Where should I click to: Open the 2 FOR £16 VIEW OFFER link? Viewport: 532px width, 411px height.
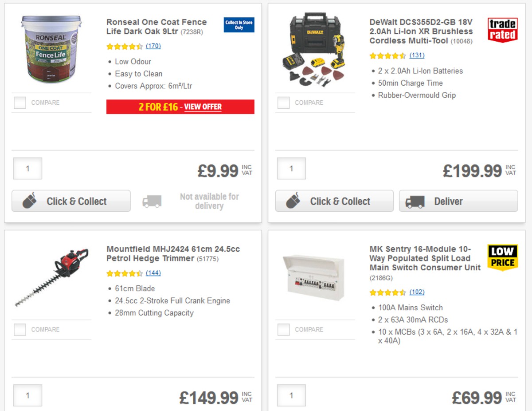pos(203,107)
